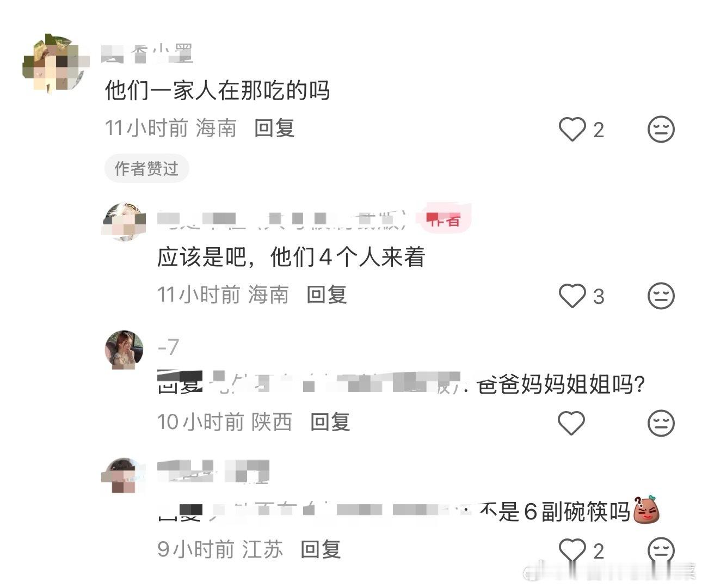Screen dimensions: 702x588
Task: Dislike the author's reply about 4 people
Action: coord(661,296)
